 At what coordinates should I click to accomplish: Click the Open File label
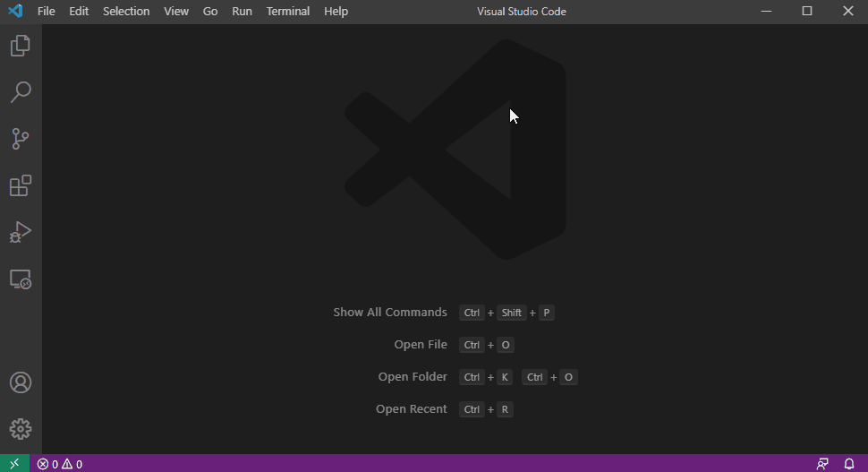tap(421, 345)
